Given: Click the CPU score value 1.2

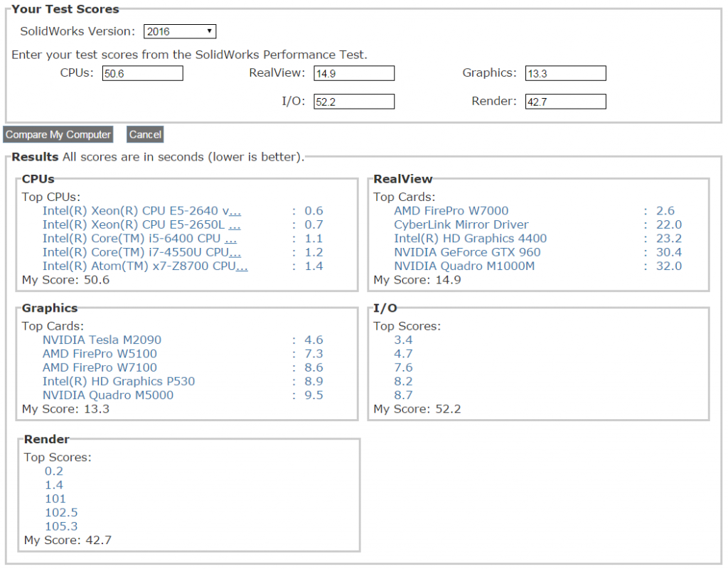Looking at the screenshot, I should coord(314,252).
